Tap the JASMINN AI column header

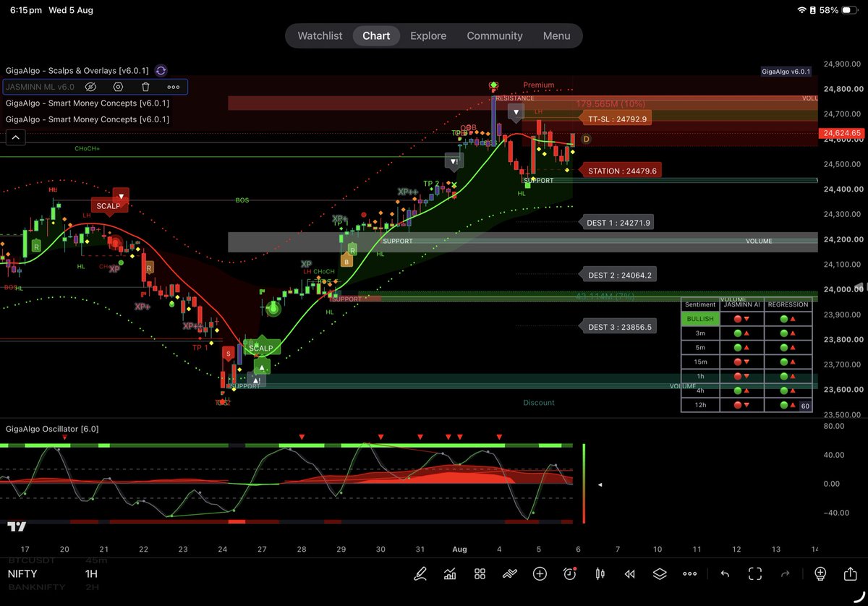point(742,304)
